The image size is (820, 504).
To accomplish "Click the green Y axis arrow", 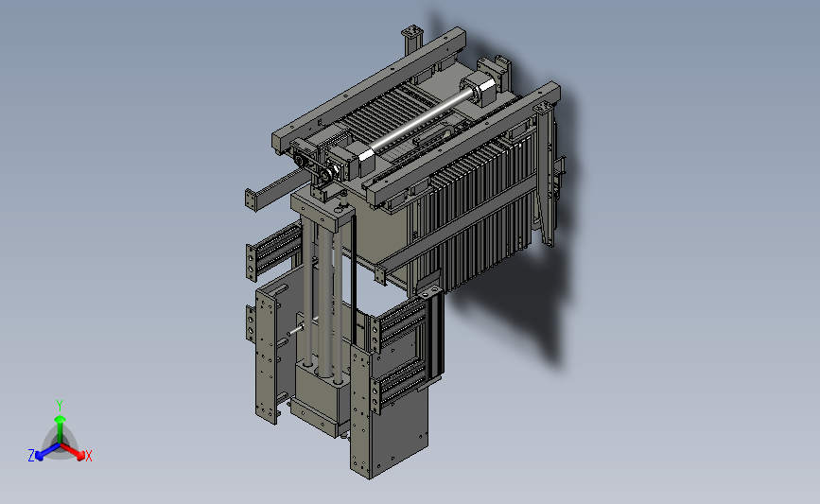I will (61, 428).
